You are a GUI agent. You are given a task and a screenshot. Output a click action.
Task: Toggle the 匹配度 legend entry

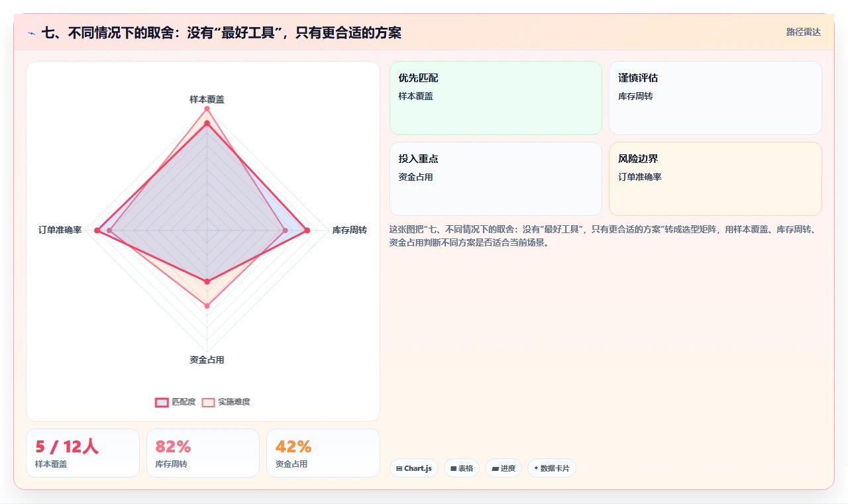[x=176, y=402]
